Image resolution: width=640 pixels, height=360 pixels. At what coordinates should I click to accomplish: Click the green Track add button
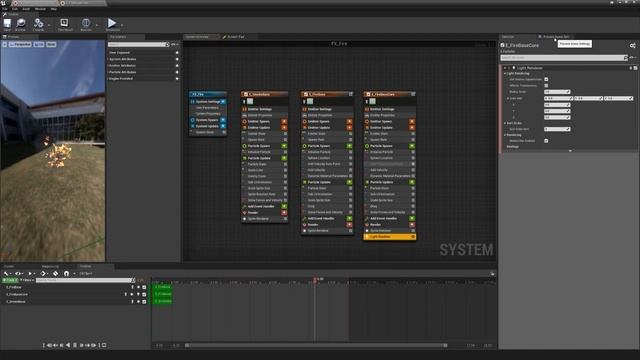point(10,280)
